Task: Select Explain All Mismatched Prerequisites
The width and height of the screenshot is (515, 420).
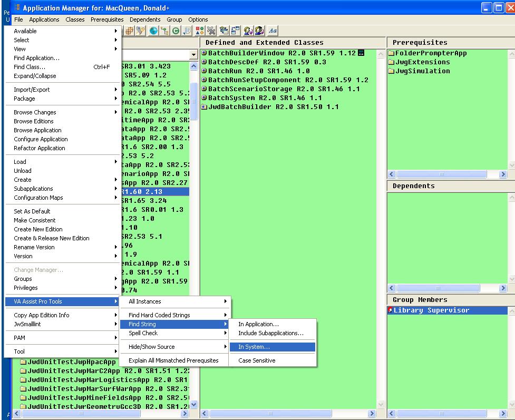Action: (x=173, y=360)
